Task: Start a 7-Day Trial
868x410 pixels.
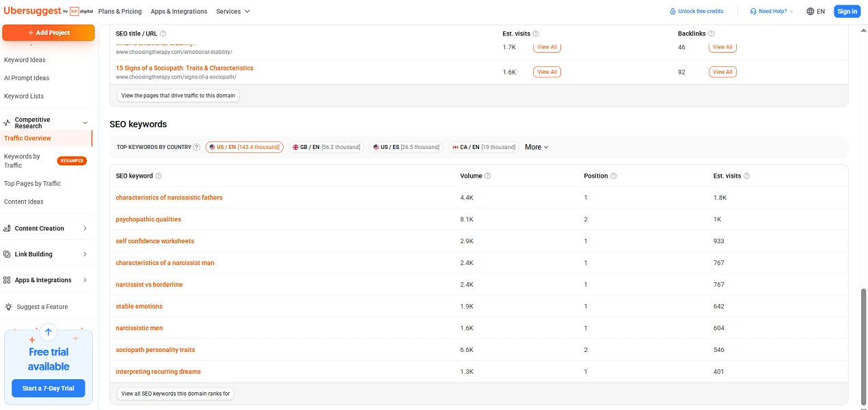Action: [49, 388]
